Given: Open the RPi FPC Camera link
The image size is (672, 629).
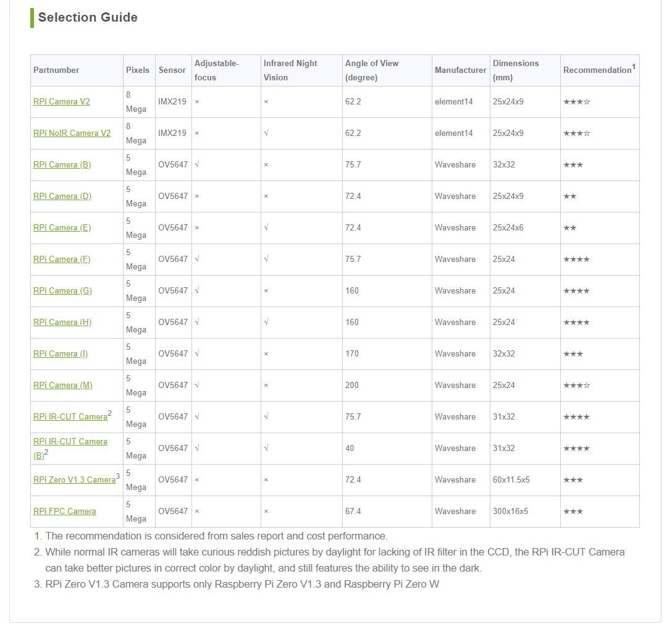Looking at the screenshot, I should pyautogui.click(x=65, y=512).
